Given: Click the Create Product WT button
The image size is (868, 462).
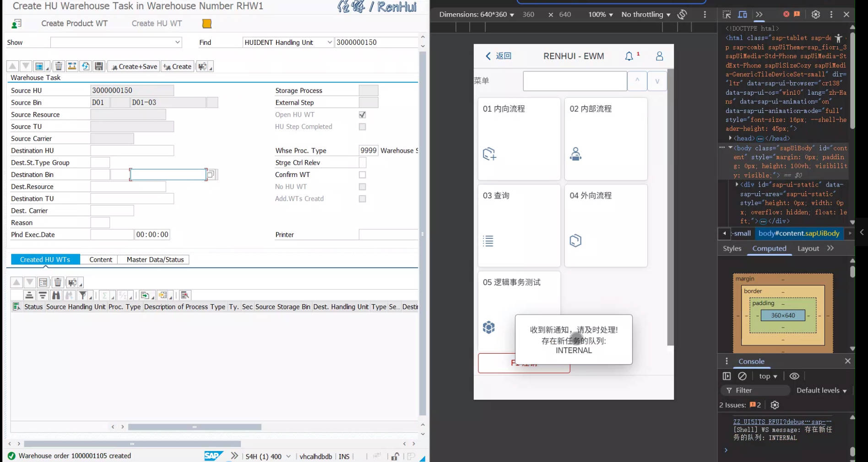Looking at the screenshot, I should tap(74, 23).
